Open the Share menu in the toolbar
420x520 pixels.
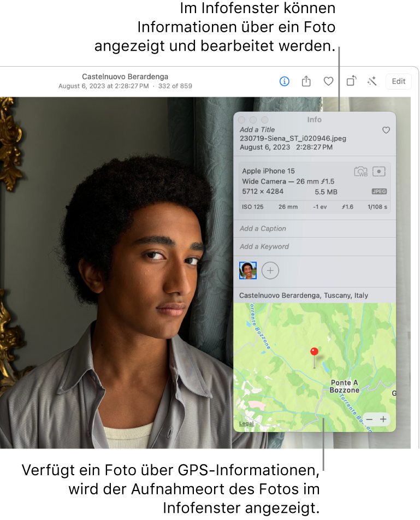click(306, 81)
